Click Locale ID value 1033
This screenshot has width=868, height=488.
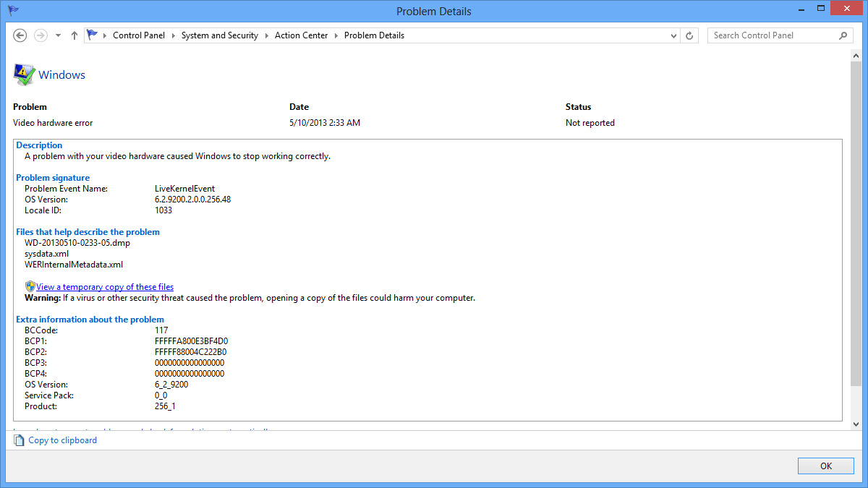(x=163, y=210)
